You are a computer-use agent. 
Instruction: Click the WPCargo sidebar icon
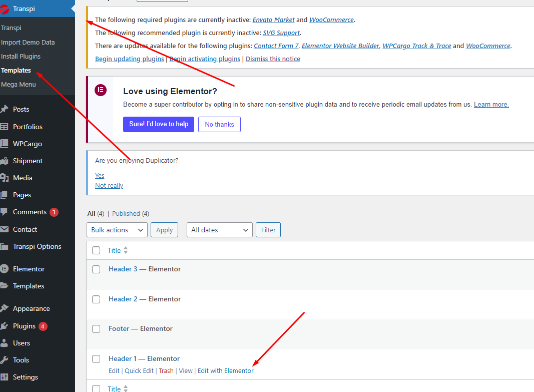click(4, 144)
